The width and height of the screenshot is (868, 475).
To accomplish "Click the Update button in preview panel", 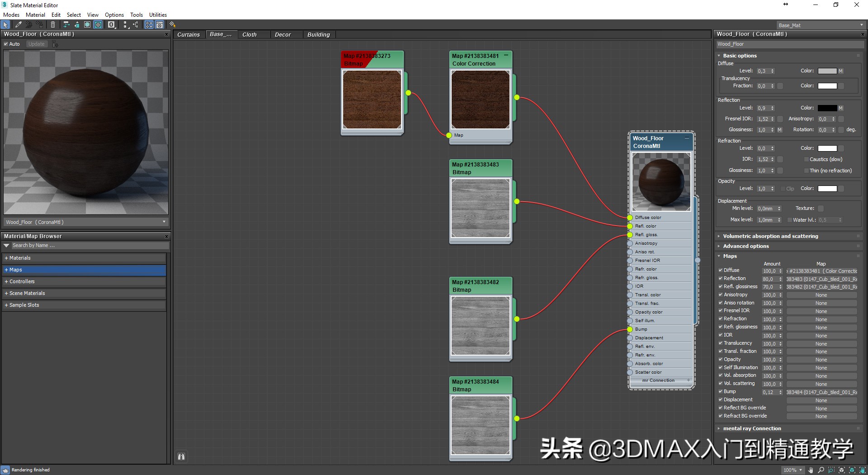I will pos(36,44).
